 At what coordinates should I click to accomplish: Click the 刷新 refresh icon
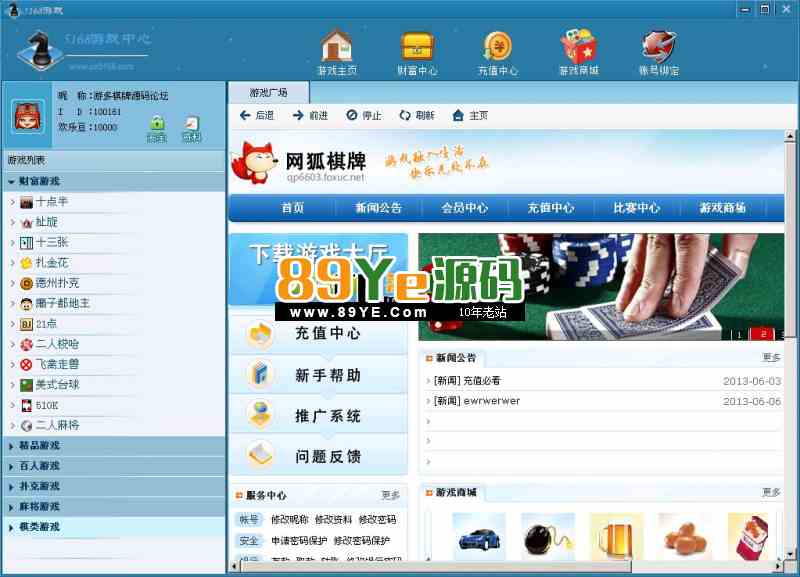click(405, 115)
